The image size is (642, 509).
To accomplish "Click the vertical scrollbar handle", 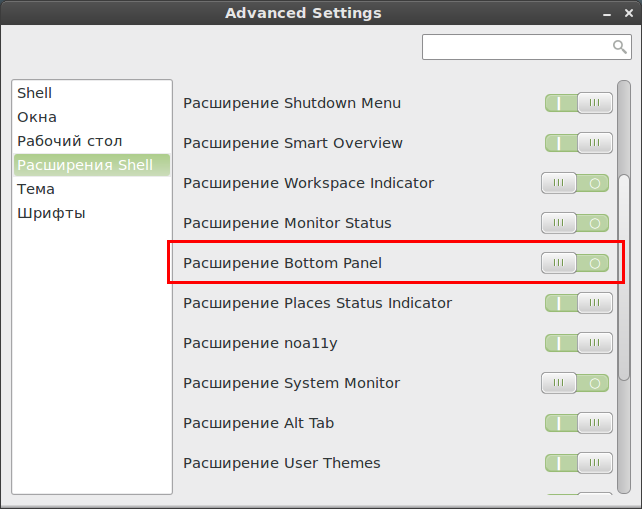I will coord(624,278).
